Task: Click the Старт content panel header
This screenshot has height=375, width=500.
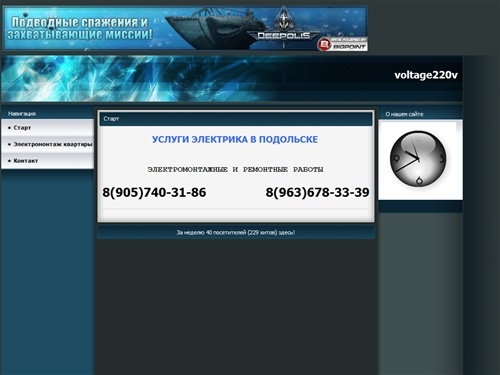Action: (236, 119)
